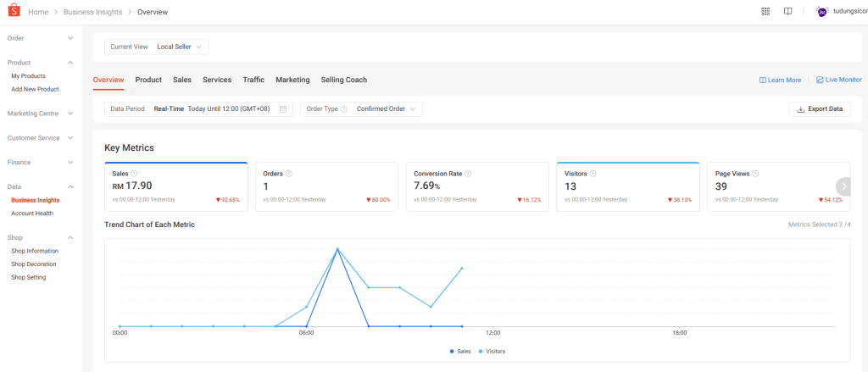Collapse the Product sidebar section
This screenshot has height=372, width=868.
coord(41,63)
